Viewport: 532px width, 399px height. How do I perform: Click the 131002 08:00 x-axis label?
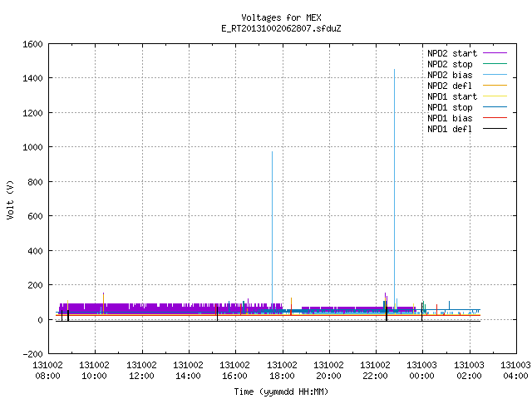pyautogui.click(x=48, y=371)
